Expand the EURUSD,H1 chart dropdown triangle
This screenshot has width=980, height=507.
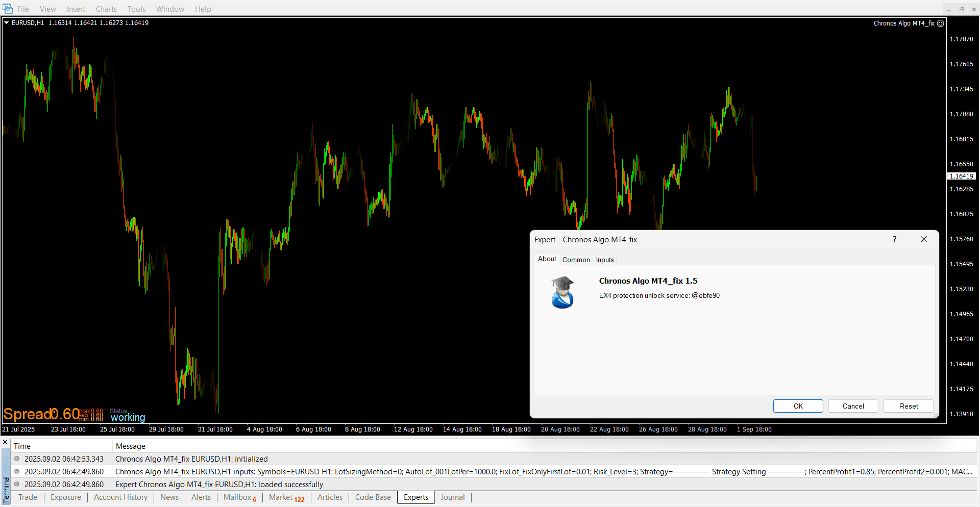7,23
